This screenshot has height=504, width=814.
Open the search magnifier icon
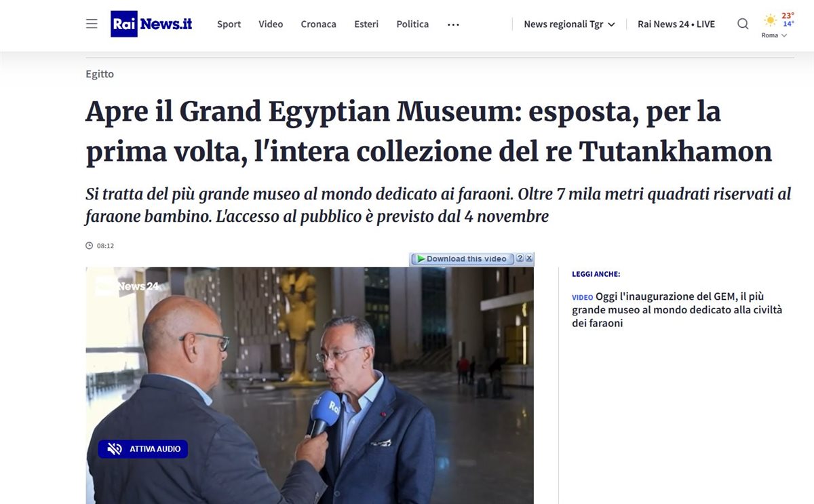[x=743, y=24]
